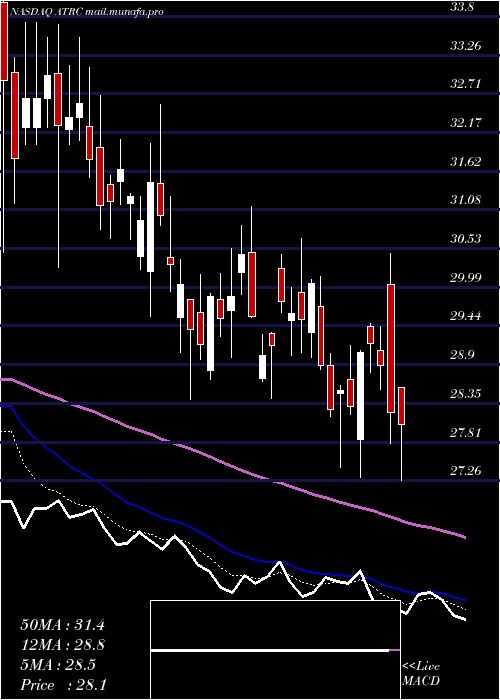The height and width of the screenshot is (700, 500).
Task: Click the 33.26 price axis label
Action: [466, 45]
